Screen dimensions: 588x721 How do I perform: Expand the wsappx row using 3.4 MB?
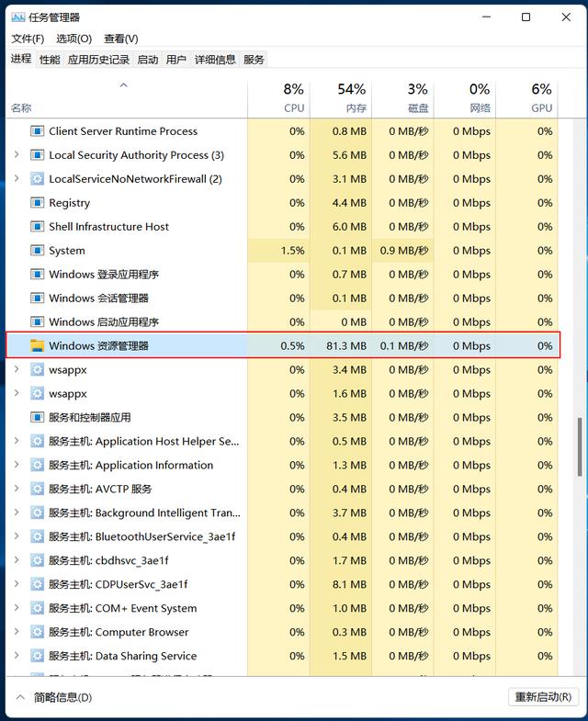point(17,369)
